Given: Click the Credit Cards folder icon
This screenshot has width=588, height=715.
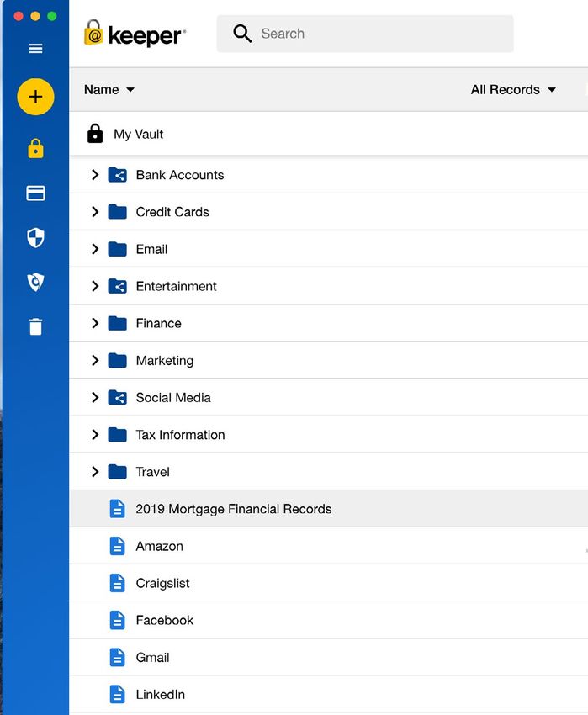Looking at the screenshot, I should point(117,212).
